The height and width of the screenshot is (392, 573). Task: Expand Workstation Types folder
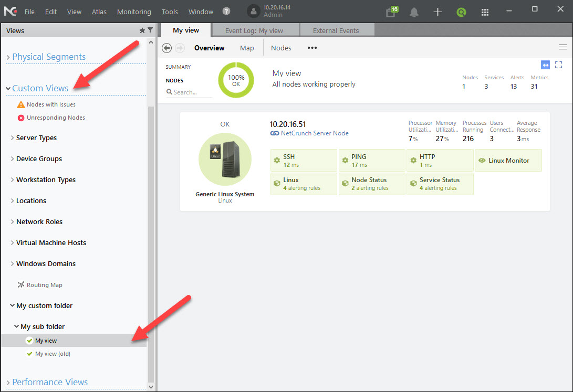[x=12, y=179]
